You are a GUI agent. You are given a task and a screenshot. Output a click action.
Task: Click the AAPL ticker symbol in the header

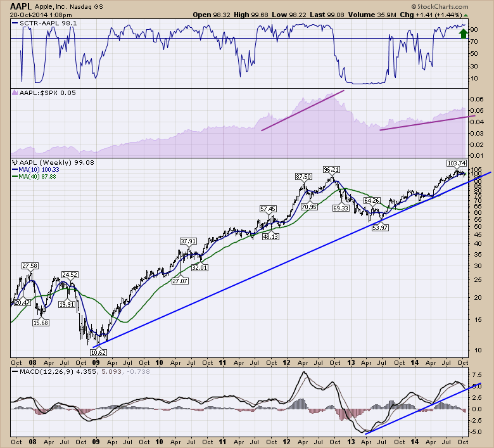[x=21, y=6]
